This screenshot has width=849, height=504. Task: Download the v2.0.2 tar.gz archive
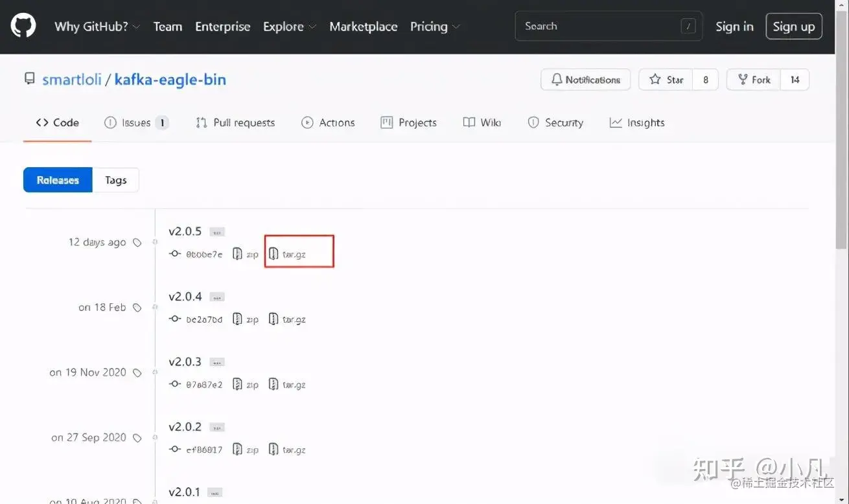288,450
